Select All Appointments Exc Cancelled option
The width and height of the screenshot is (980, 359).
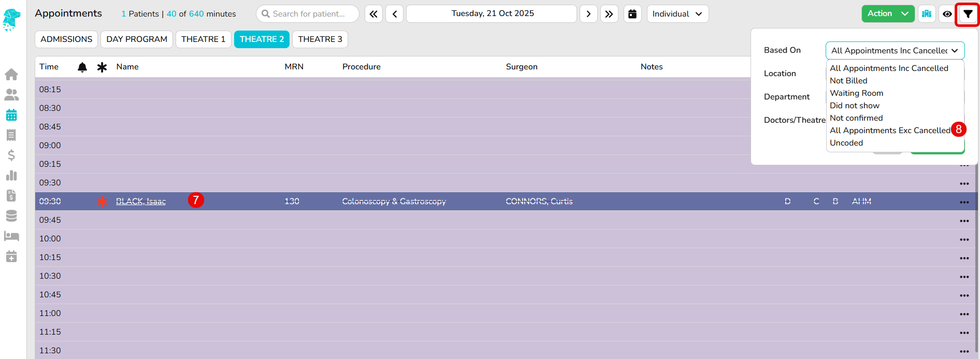[x=889, y=131]
